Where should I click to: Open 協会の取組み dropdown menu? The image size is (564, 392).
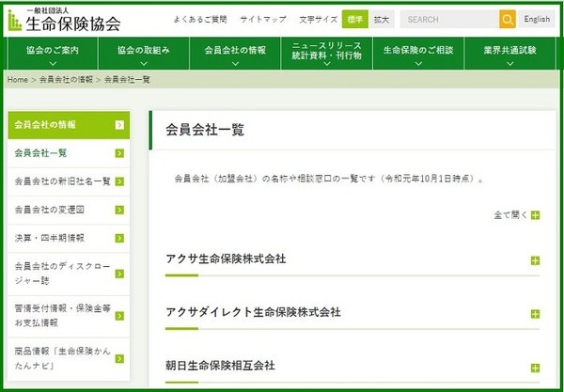click(x=144, y=54)
